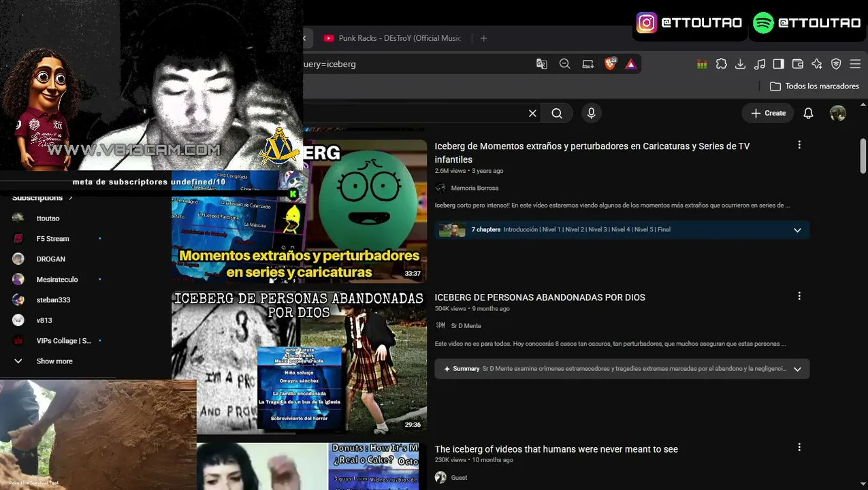
Task: Toggle the browser sidebar panel icon
Action: [779, 64]
